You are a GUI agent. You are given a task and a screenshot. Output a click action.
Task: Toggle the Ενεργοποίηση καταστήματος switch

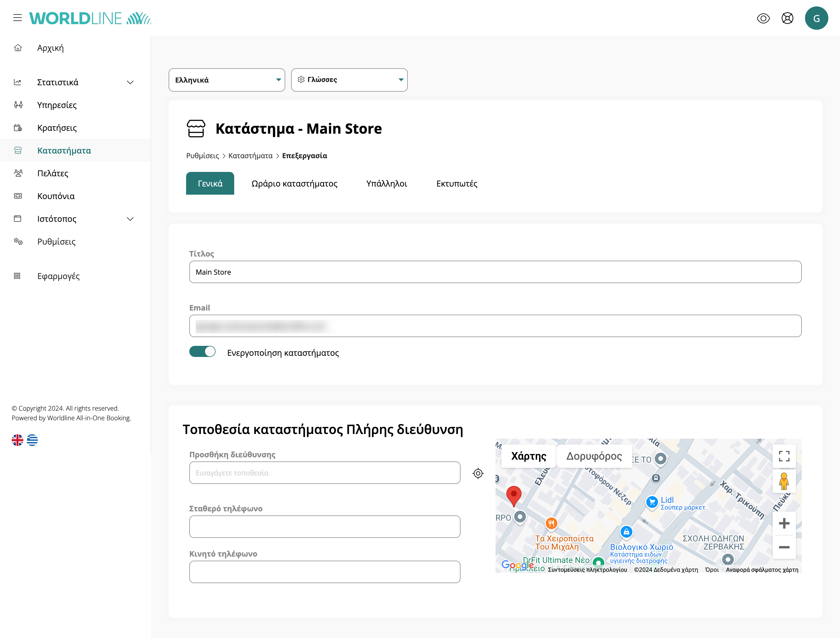pyautogui.click(x=202, y=352)
